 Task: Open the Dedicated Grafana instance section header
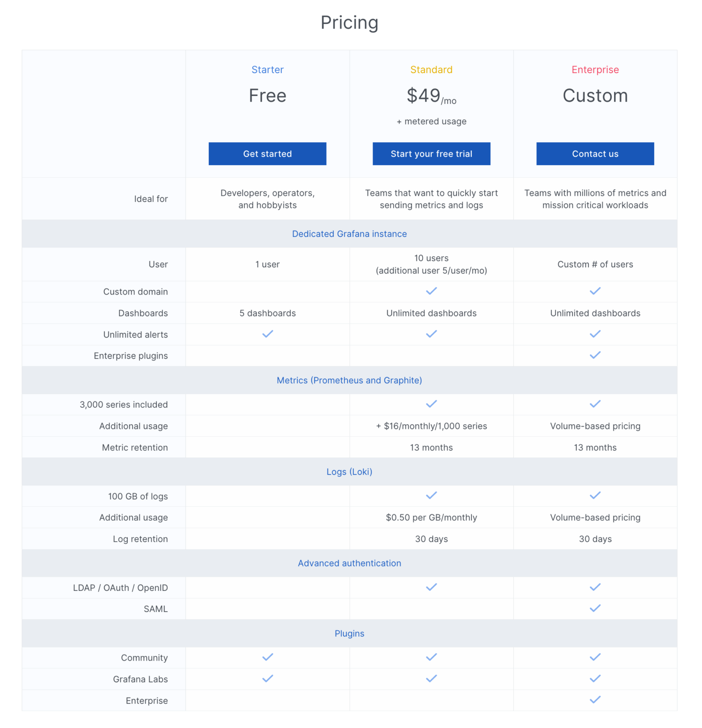coord(350,234)
